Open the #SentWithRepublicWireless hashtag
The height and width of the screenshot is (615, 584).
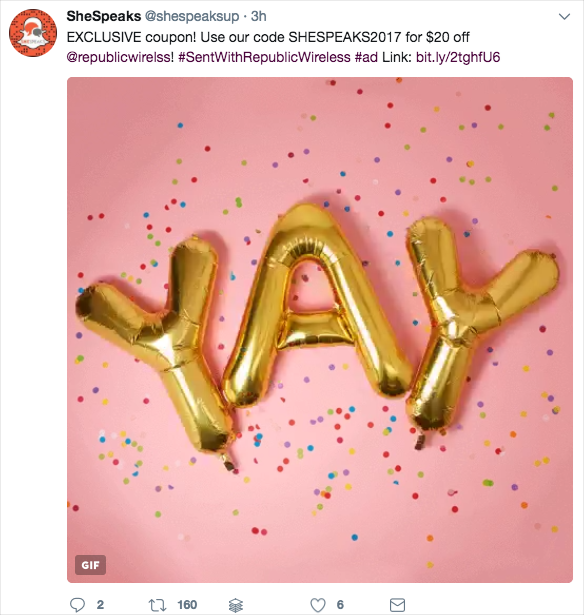click(264, 57)
